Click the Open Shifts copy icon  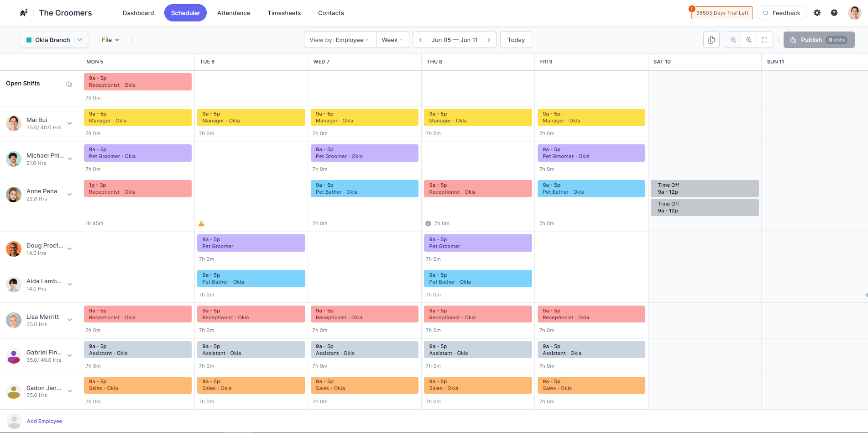(x=69, y=84)
